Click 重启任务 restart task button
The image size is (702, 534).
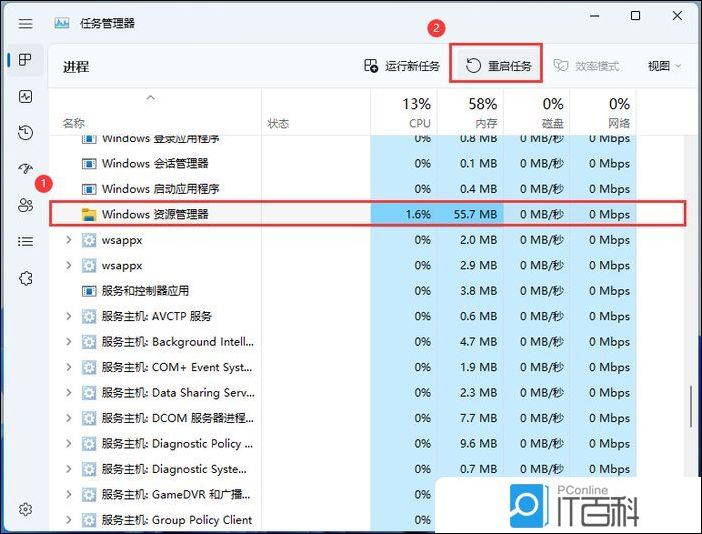[496, 66]
